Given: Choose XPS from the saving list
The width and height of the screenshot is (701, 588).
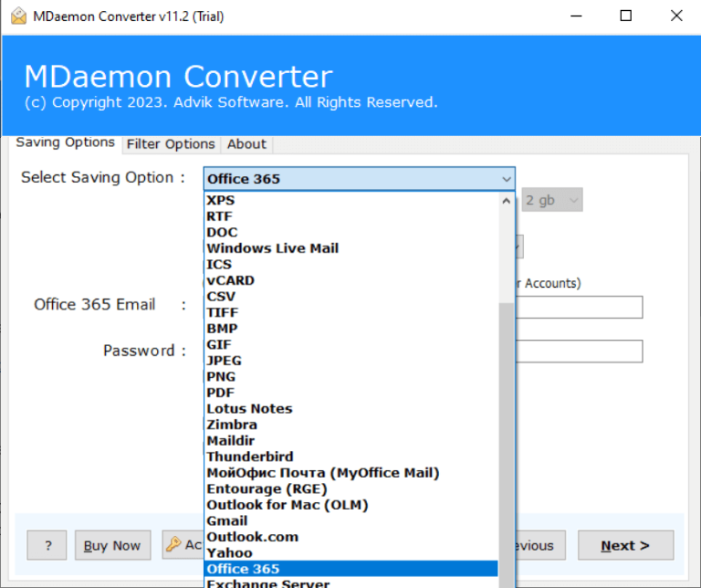Looking at the screenshot, I should click(x=351, y=200).
